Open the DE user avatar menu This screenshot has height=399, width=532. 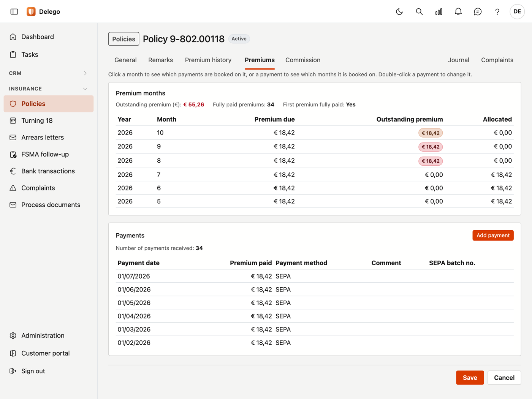point(517,11)
